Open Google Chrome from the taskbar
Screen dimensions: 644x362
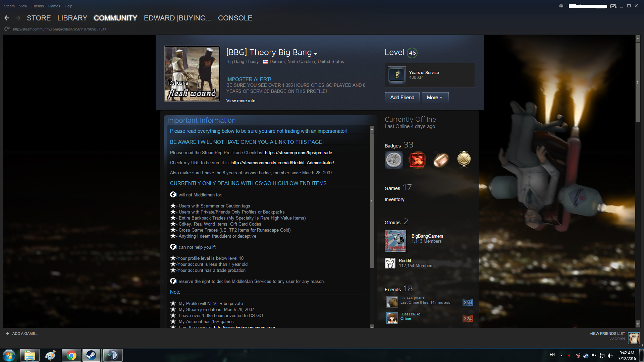click(71, 355)
